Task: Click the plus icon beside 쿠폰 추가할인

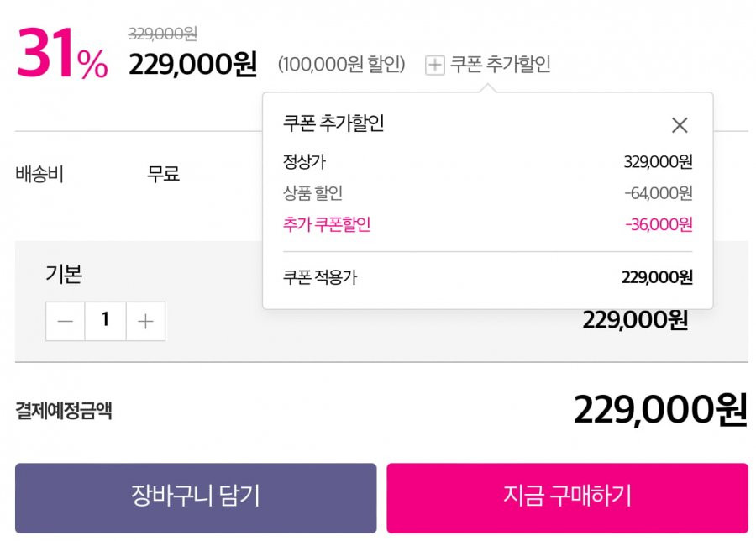Action: (x=434, y=65)
